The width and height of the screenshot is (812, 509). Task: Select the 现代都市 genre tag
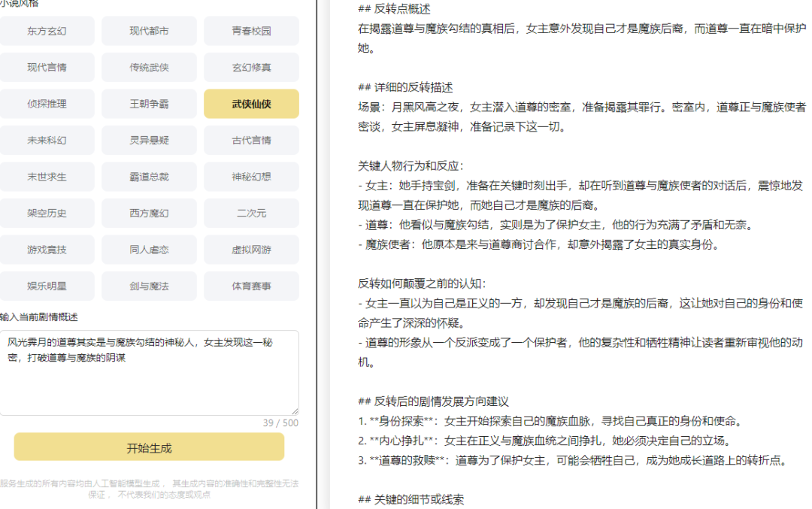point(149,31)
